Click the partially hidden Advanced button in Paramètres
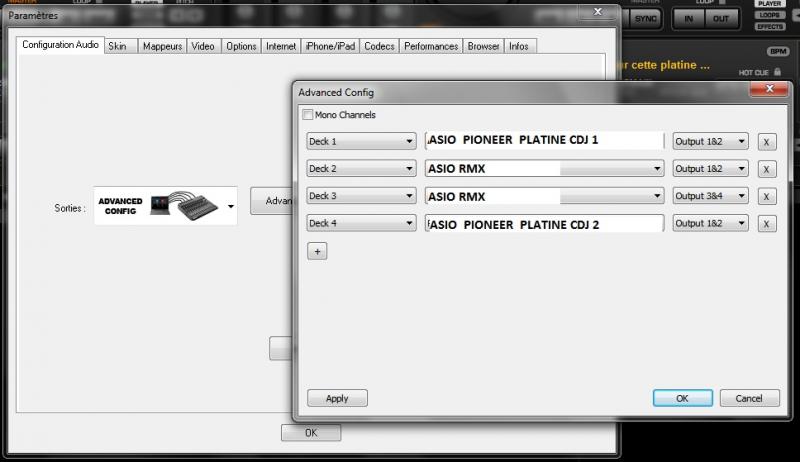 click(271, 201)
